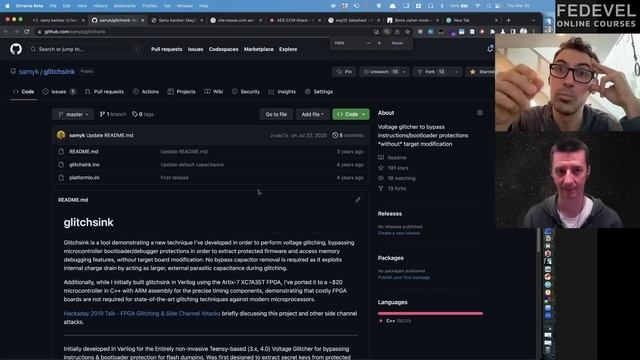Edit README with the pencil icon
640x360 pixels.
[x=358, y=200]
